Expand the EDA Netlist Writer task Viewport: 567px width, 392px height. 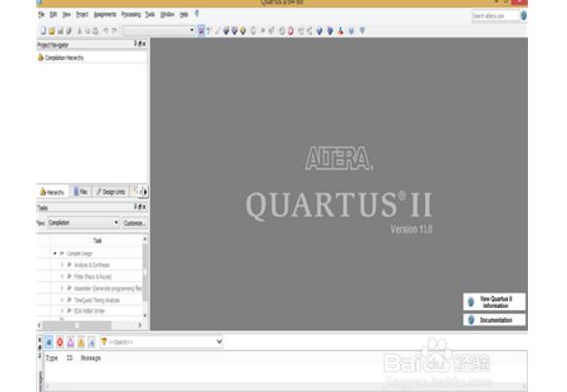[62, 311]
